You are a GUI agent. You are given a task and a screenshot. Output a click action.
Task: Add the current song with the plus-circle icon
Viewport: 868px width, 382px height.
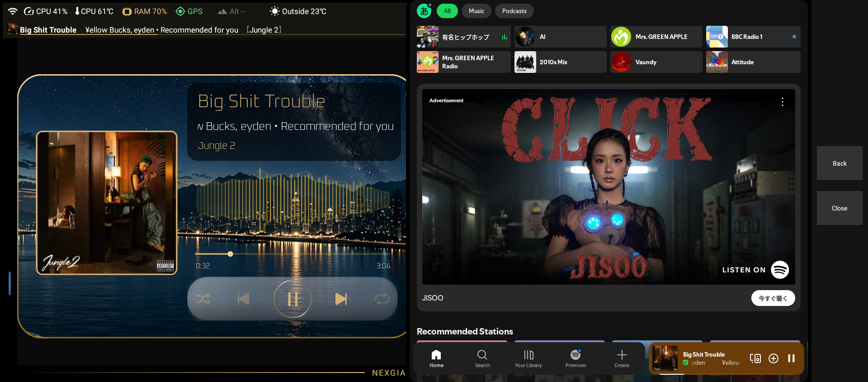774,358
